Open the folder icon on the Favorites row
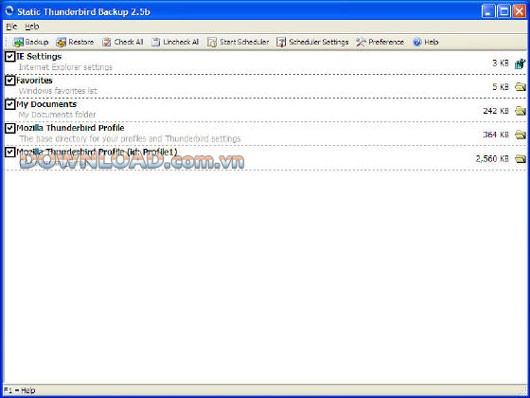Image resolution: width=530 pixels, height=398 pixels. point(520,87)
